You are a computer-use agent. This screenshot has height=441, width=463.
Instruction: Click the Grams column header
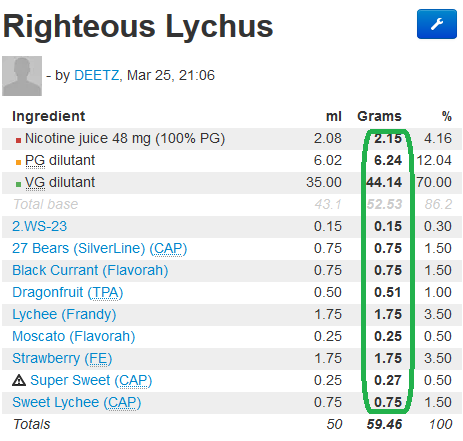pos(379,116)
